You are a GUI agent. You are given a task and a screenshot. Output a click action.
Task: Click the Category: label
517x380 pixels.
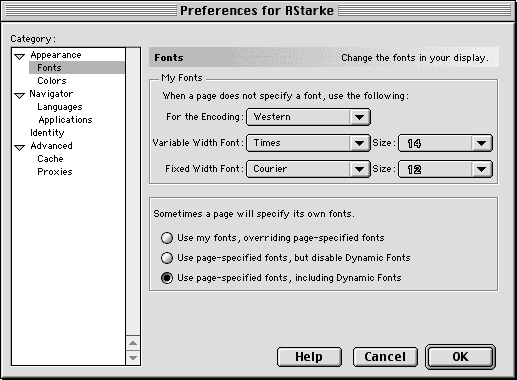33,39
